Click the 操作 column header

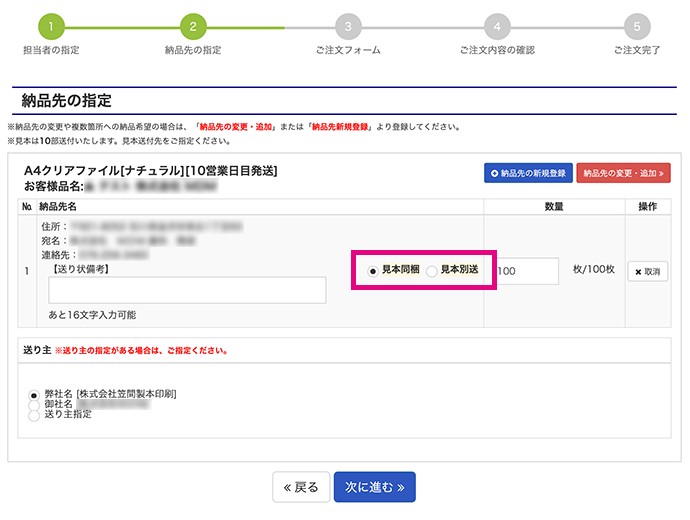tap(648, 206)
